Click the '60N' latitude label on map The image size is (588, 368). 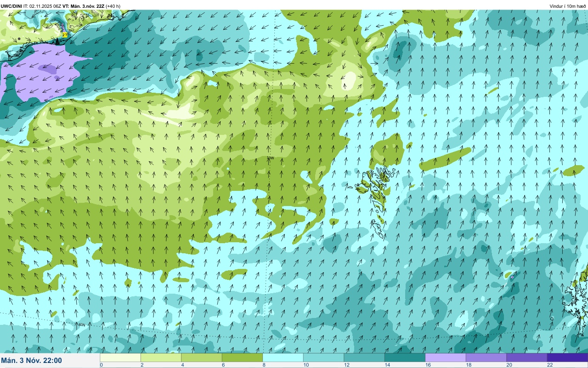tap(82, 325)
